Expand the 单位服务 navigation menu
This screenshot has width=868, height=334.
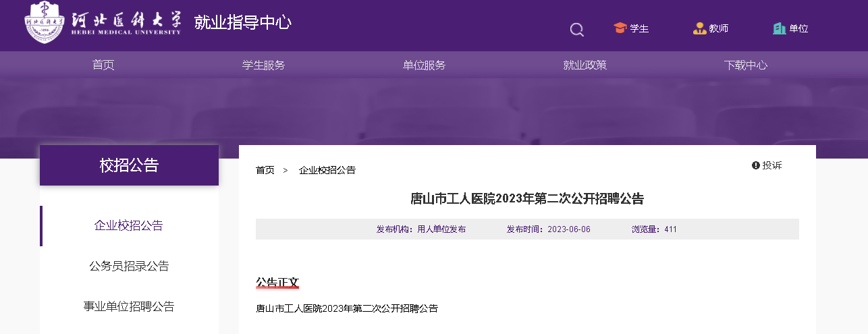(x=425, y=65)
